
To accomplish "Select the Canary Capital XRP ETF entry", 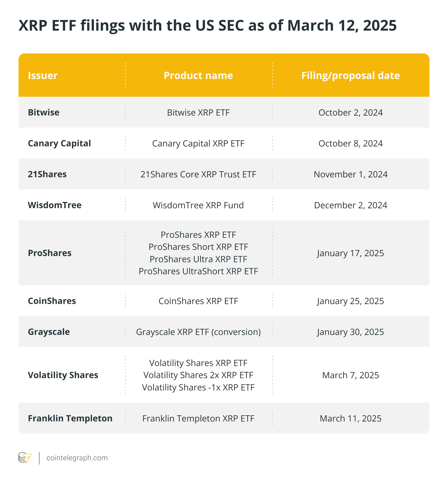I will point(198,143).
